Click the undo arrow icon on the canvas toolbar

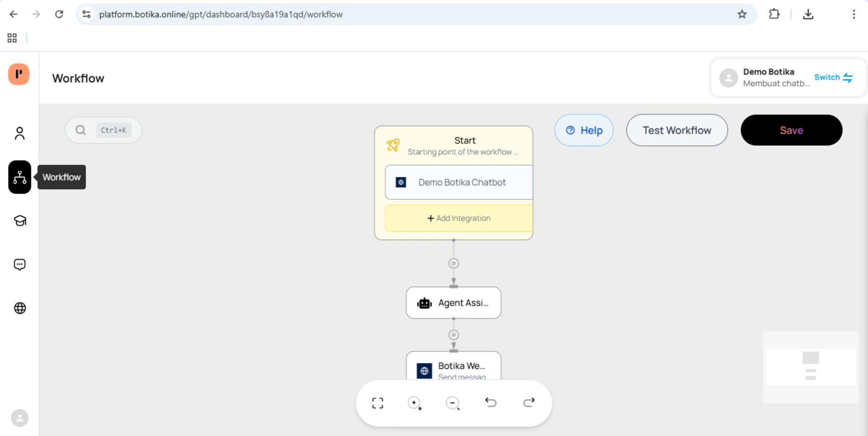pos(491,403)
